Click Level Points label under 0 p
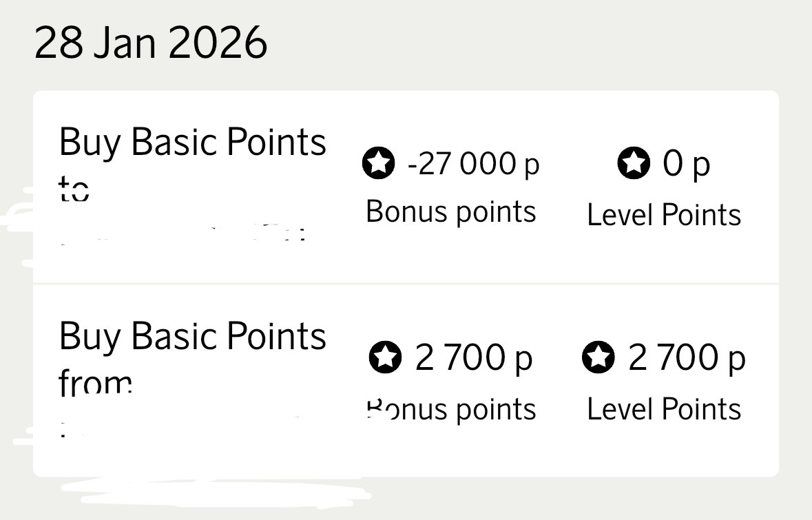812x520 pixels. pyautogui.click(x=664, y=214)
